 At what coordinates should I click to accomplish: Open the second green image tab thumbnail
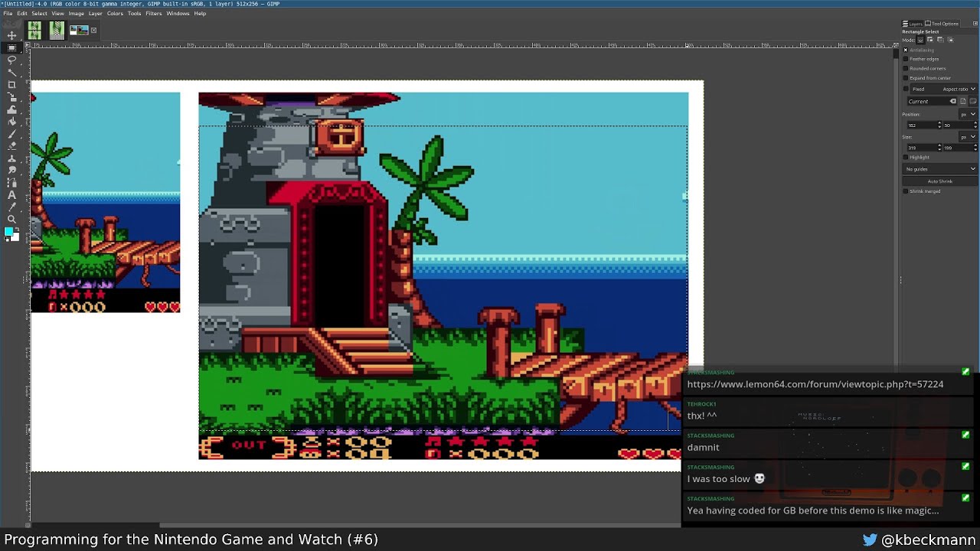(57, 30)
